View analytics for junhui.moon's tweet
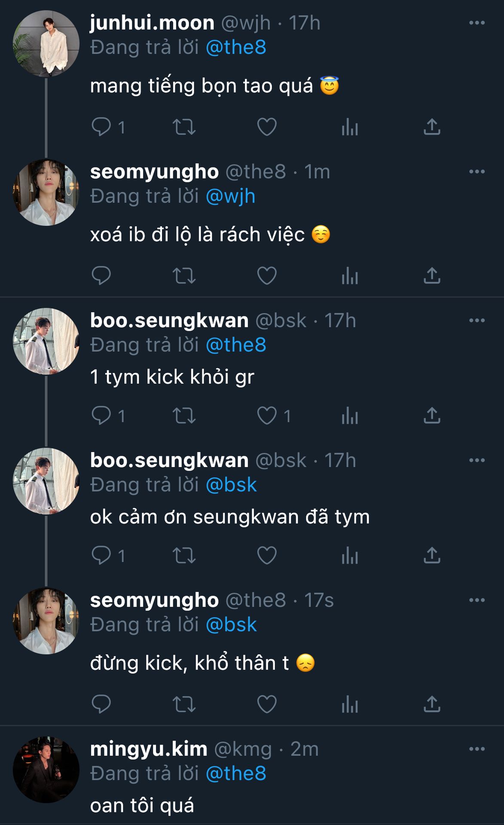The height and width of the screenshot is (825, 504). point(350,127)
